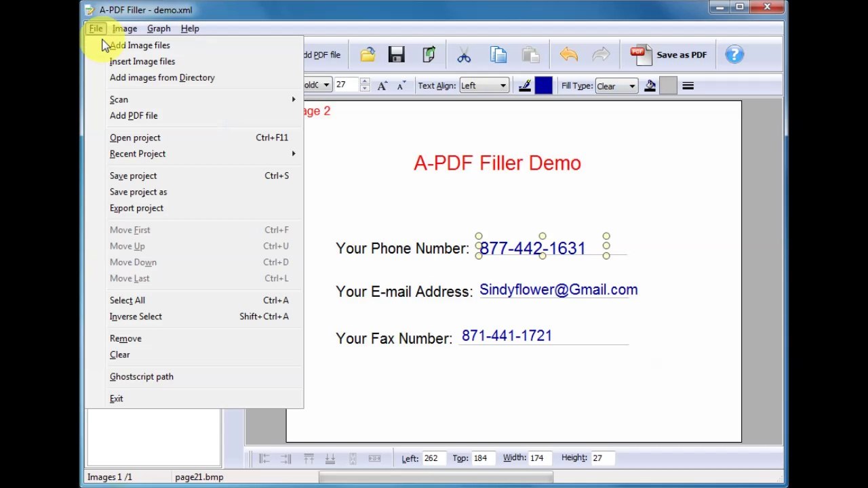Click the Save as PDF button
Viewport: 868px width, 488px height.
point(669,55)
